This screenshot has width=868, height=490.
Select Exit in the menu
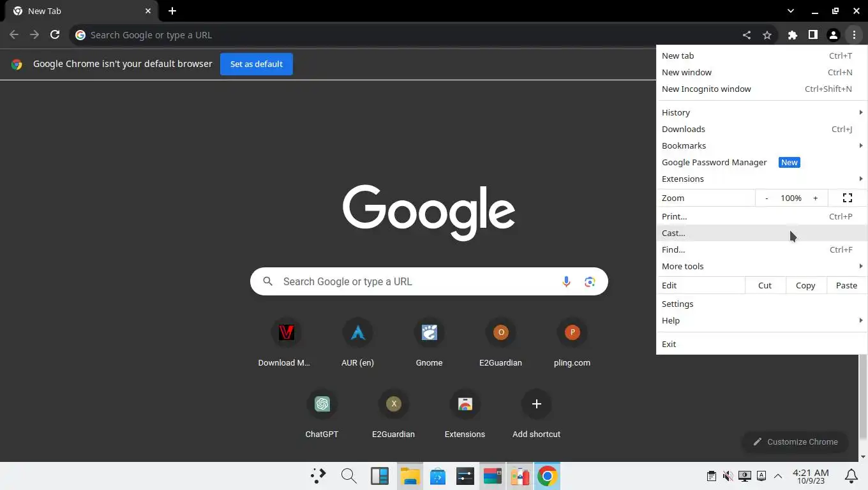761,344
